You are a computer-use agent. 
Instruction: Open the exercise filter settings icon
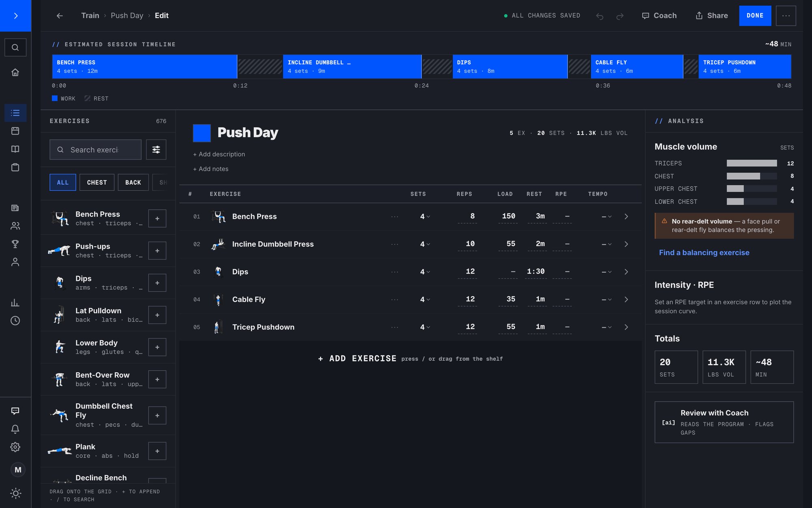(156, 150)
